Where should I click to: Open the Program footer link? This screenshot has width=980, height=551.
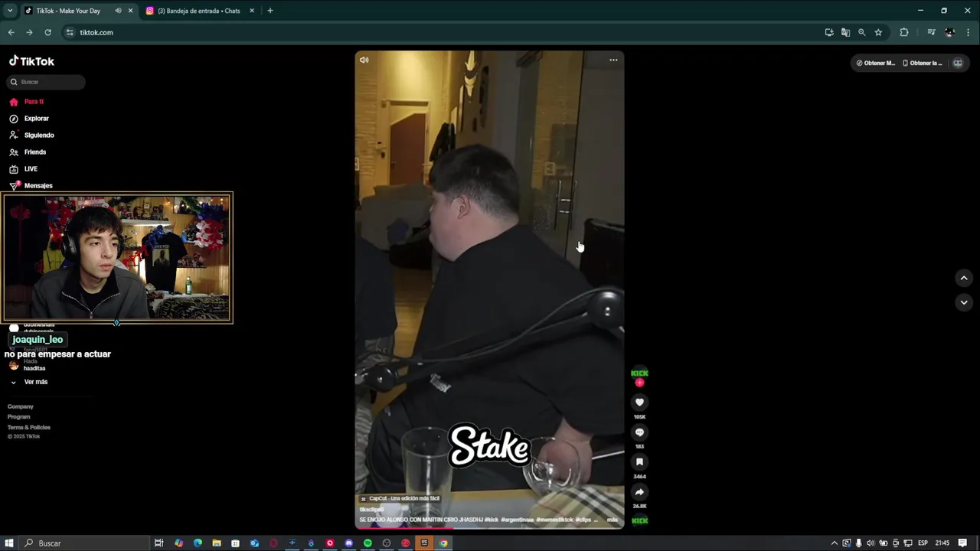click(x=19, y=417)
